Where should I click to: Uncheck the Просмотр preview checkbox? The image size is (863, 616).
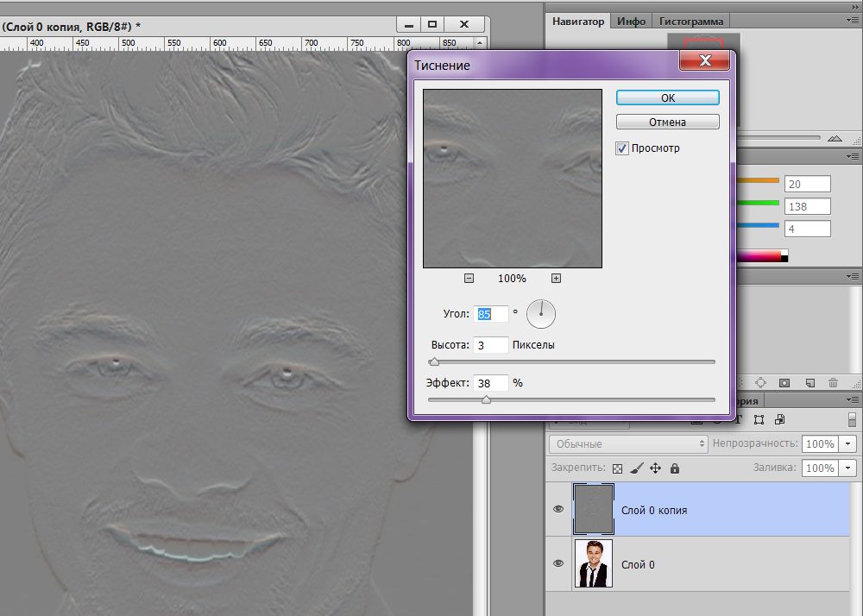622,148
